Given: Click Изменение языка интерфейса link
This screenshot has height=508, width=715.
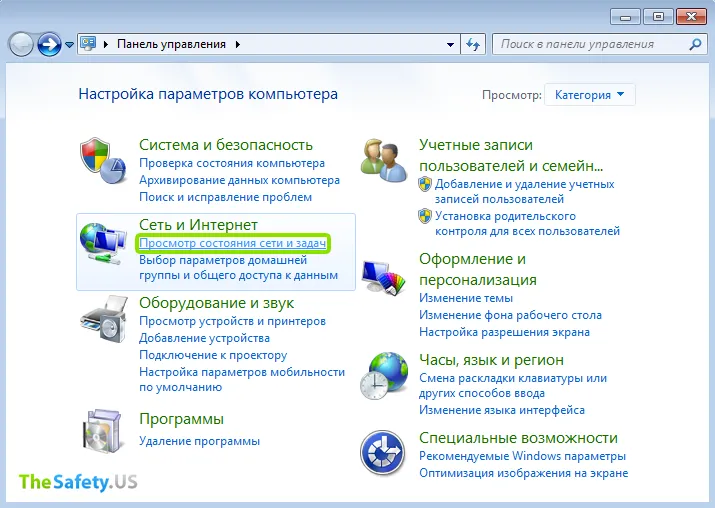Looking at the screenshot, I should click(x=502, y=410).
